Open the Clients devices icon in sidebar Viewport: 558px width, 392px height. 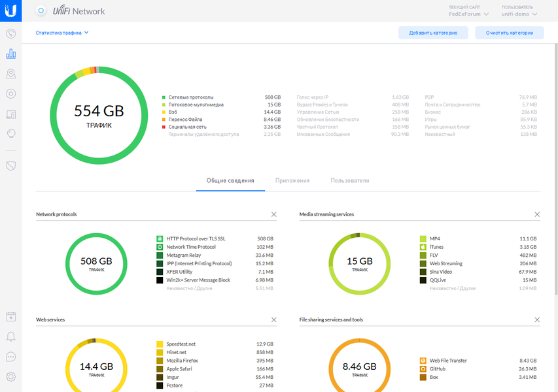tap(10, 114)
